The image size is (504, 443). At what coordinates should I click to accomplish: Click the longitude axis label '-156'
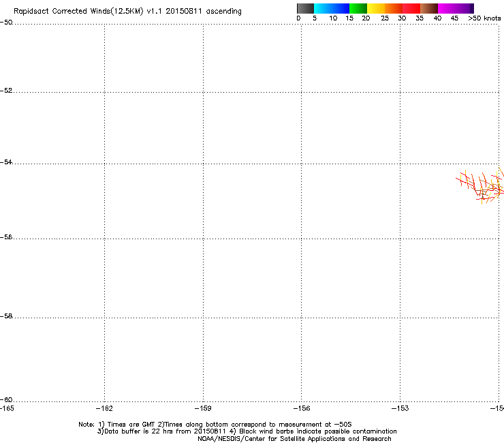(x=302, y=408)
